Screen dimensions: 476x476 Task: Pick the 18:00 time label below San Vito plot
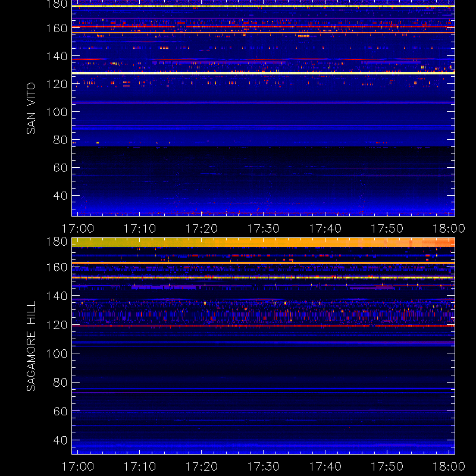[x=449, y=228]
